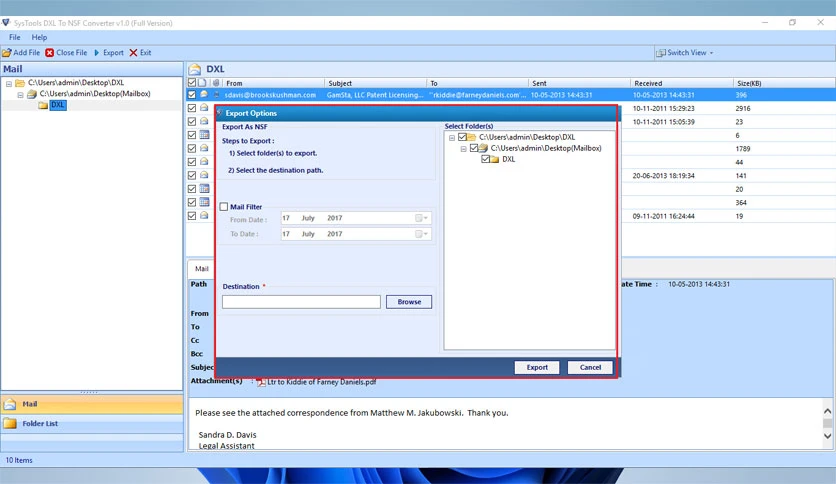The height and width of the screenshot is (484, 836).
Task: Click the PDF icon of the attachment
Action: 261,382
